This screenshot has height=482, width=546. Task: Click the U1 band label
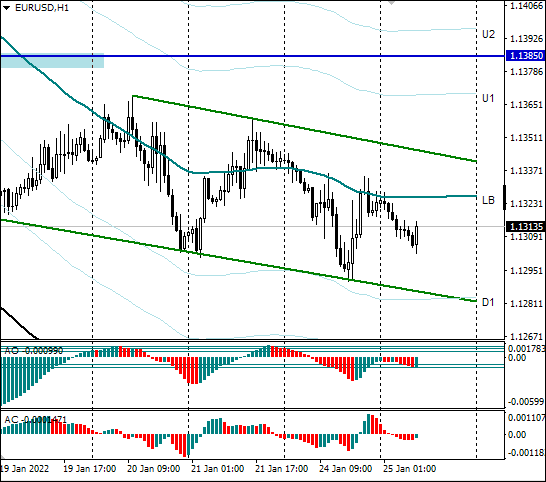[488, 99]
